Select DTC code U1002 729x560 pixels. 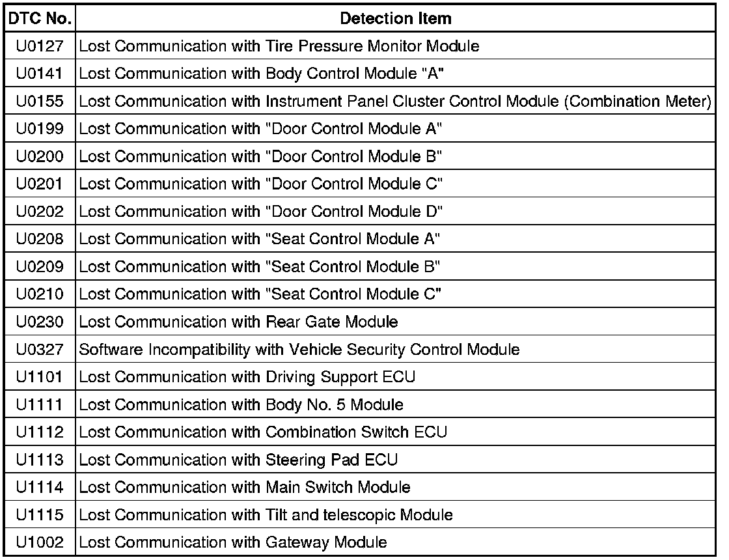coord(40,542)
